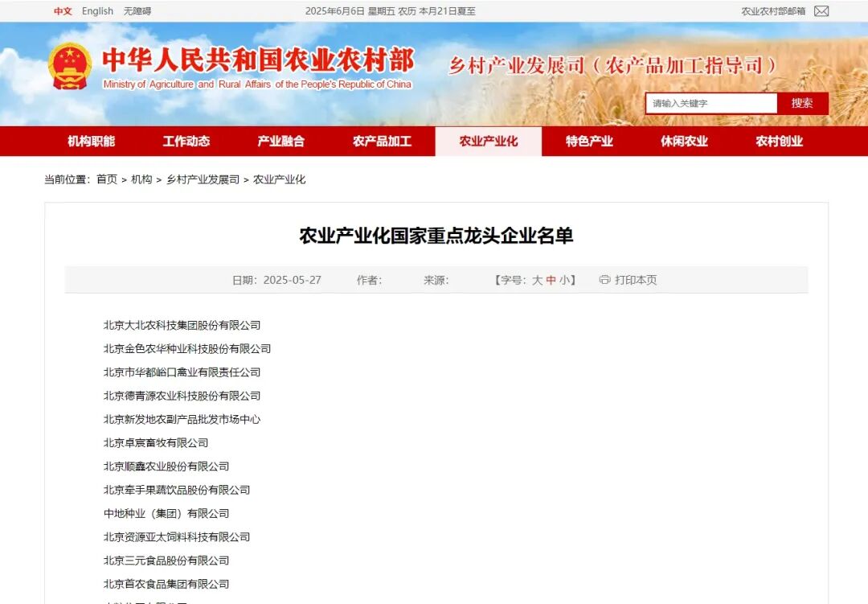Image resolution: width=868 pixels, height=604 pixels.
Task: Click the 中文 language option
Action: [x=63, y=11]
